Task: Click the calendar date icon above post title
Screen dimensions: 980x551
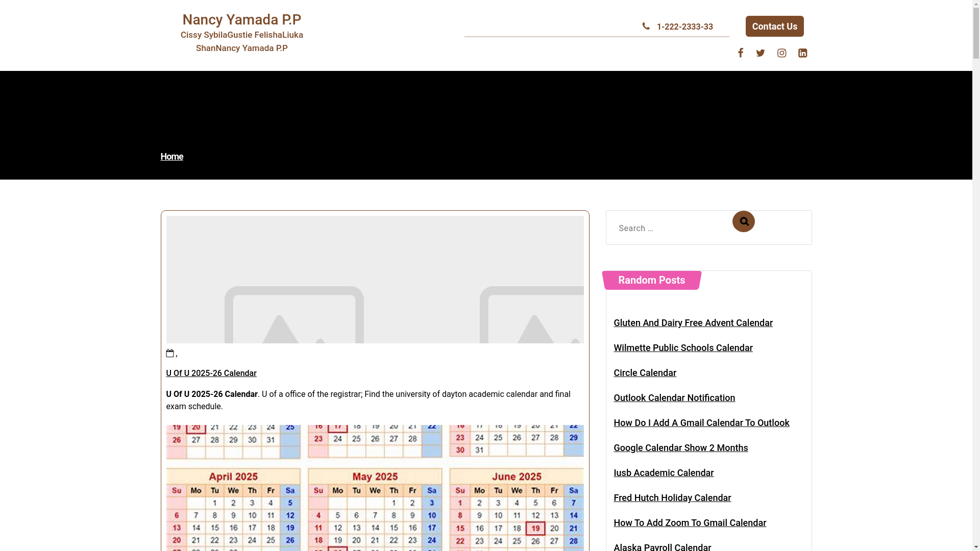Action: [170, 353]
